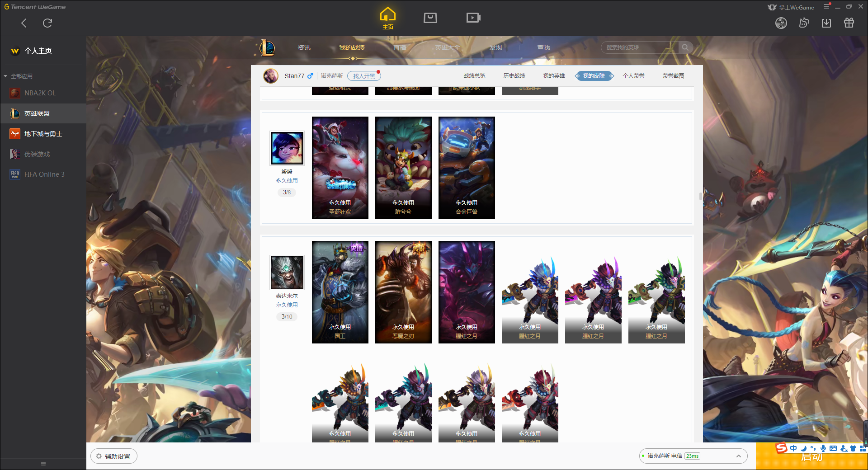The width and height of the screenshot is (868, 470).
Task: Click the 3/10 skin count badge
Action: tap(287, 317)
